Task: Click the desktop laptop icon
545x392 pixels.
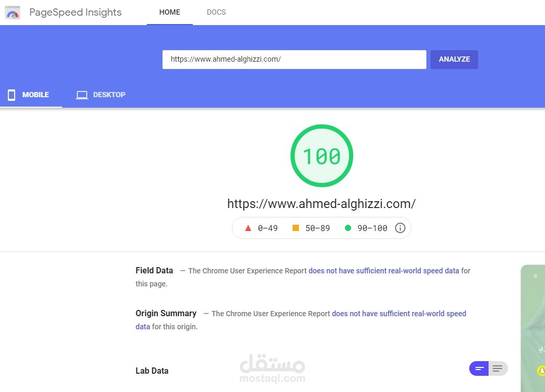Action: pyautogui.click(x=82, y=95)
